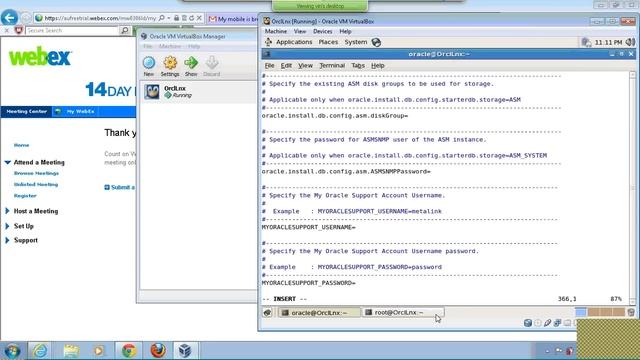
Task: Click the webex logo
Action: click(40, 56)
